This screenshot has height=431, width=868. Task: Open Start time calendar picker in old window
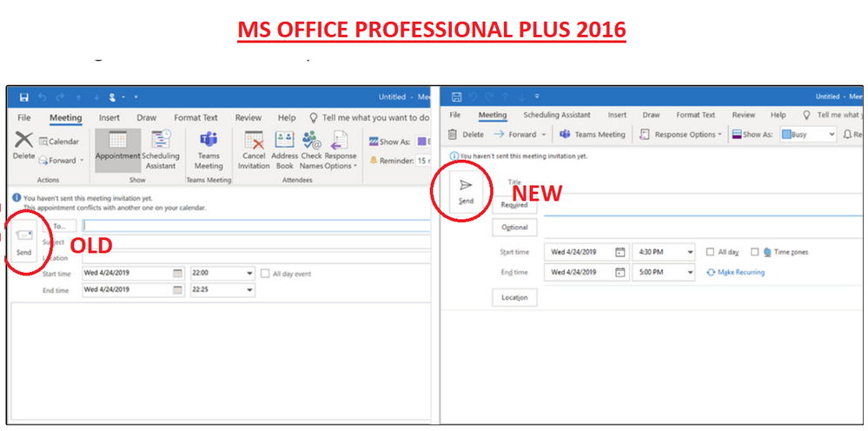(177, 274)
